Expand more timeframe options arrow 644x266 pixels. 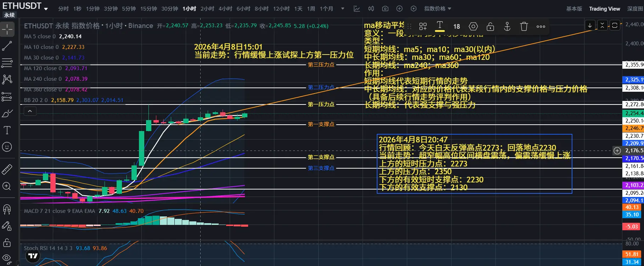(343, 9)
